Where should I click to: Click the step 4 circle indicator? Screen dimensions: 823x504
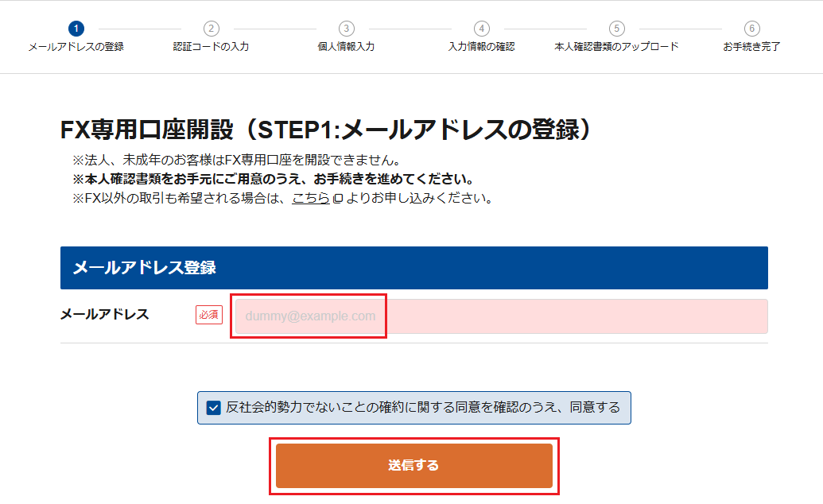481,29
